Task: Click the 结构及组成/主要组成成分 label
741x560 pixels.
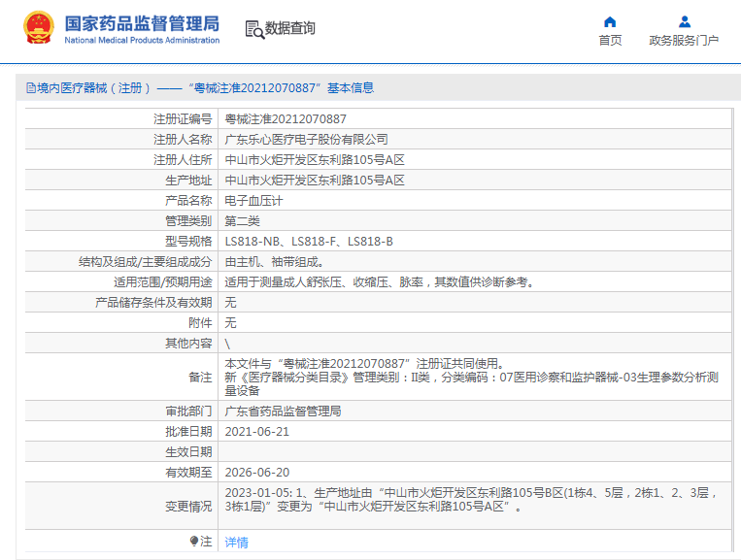Action: pos(145,262)
